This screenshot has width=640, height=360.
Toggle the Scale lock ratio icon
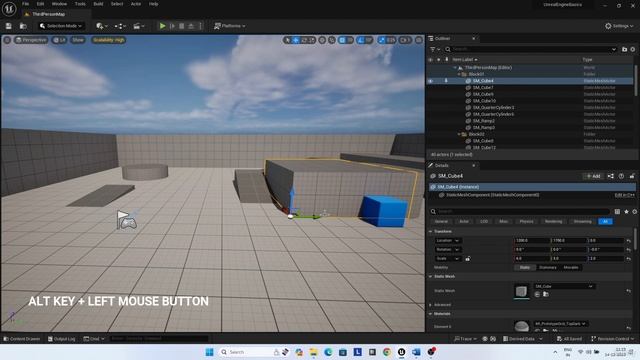coord(468,259)
